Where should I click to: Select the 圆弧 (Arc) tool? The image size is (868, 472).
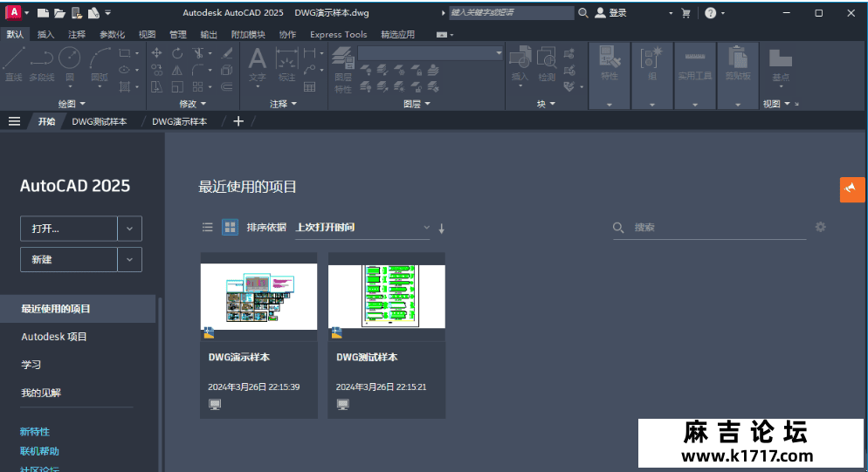tap(100, 65)
